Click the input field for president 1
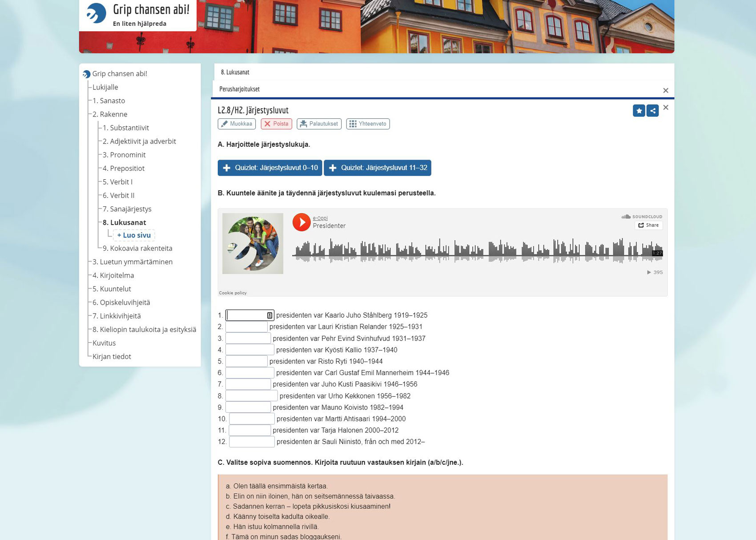Viewport: 756px width, 540px height. [x=247, y=315]
